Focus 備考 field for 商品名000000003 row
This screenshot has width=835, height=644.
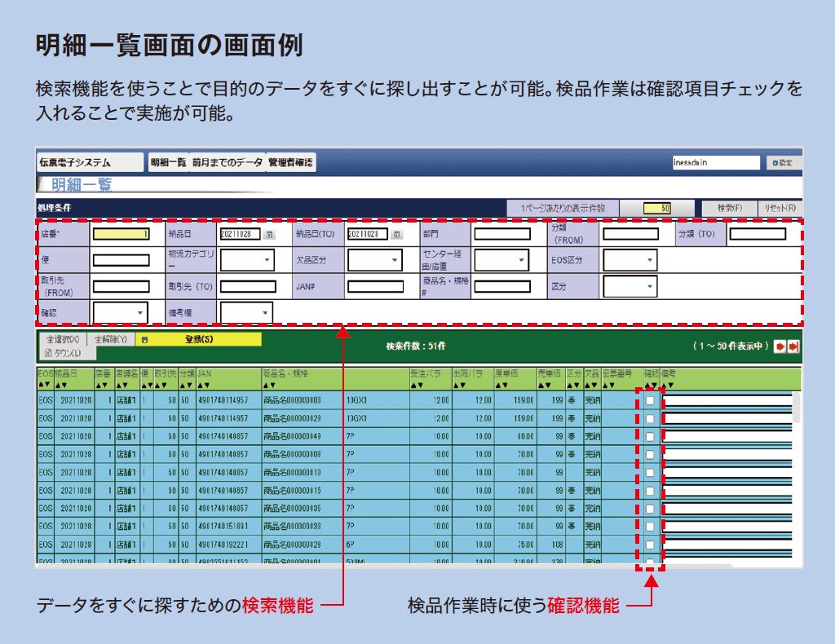[727, 401]
